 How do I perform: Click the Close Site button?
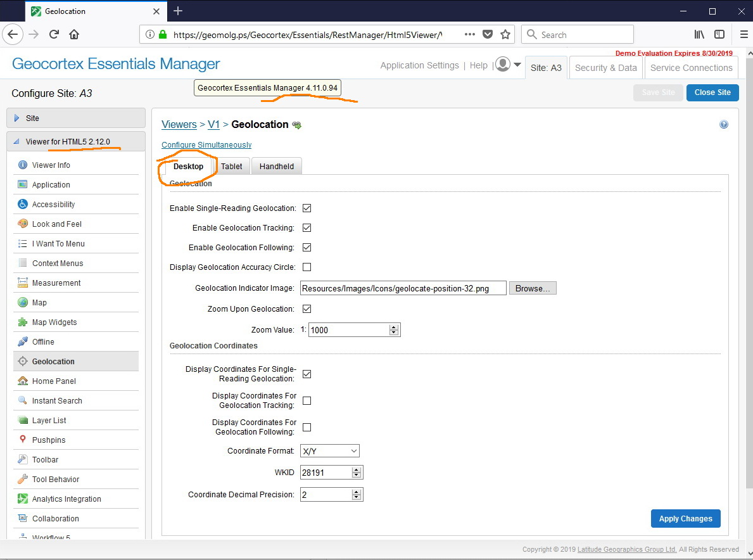712,92
